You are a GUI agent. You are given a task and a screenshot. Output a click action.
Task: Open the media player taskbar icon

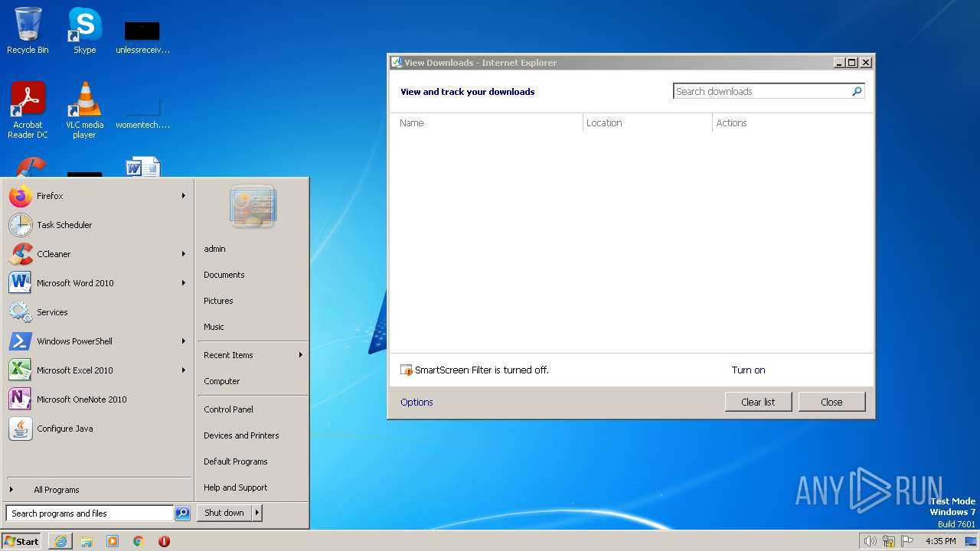coord(113,541)
